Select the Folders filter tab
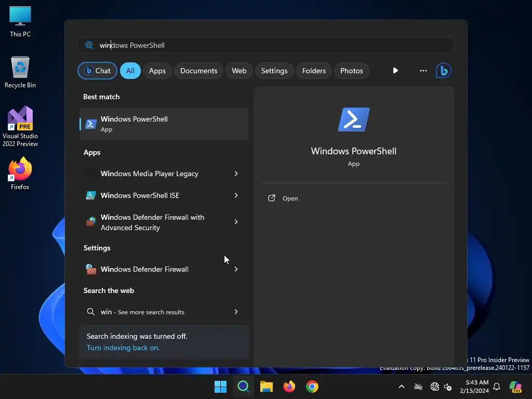 tap(314, 71)
